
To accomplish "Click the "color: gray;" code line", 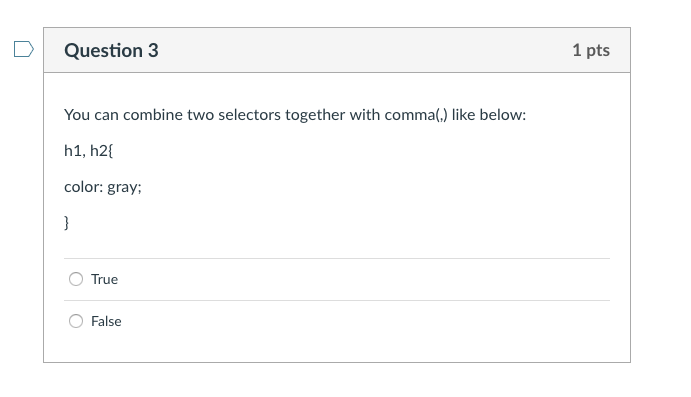I will 103,187.
